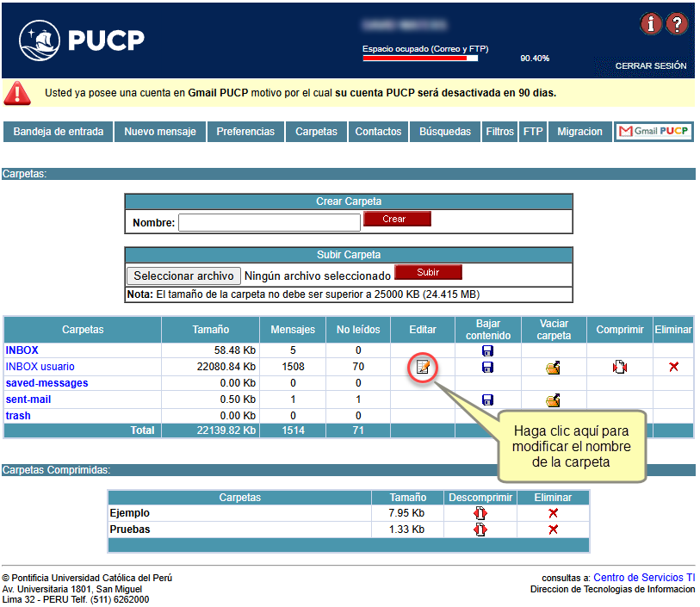Open the Preferencias menu item
The width and height of the screenshot is (700, 607).
[245, 132]
